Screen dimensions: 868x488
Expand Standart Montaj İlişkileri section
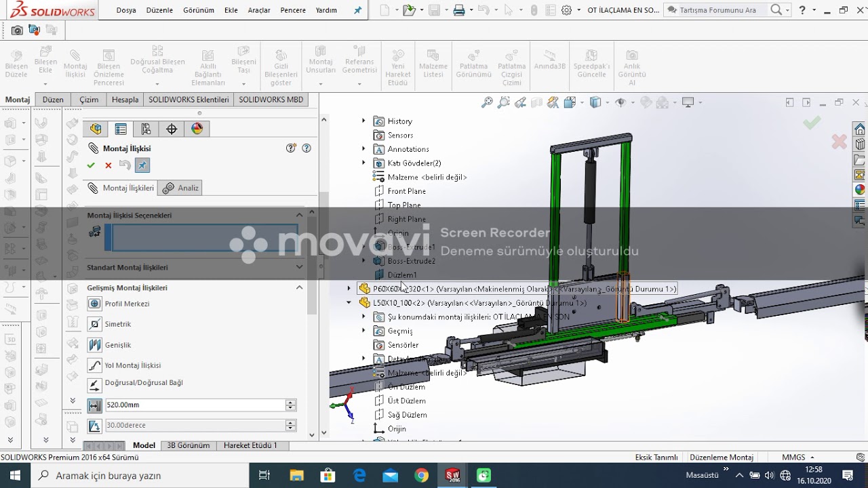299,267
